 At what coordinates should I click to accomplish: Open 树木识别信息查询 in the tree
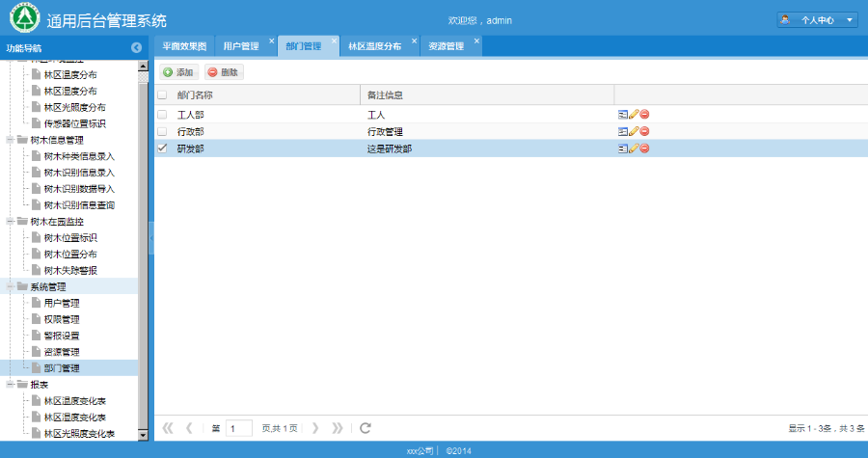(79, 205)
